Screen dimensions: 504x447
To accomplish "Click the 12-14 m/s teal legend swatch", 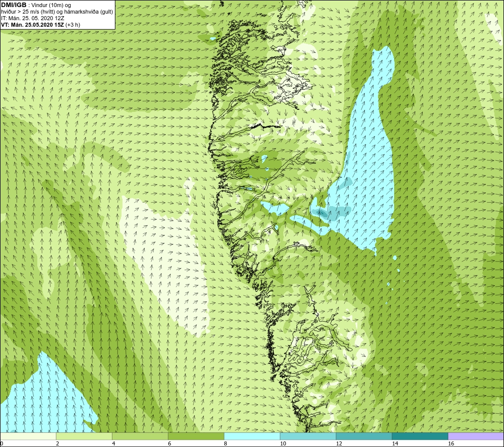I will pyautogui.click(x=363, y=436).
